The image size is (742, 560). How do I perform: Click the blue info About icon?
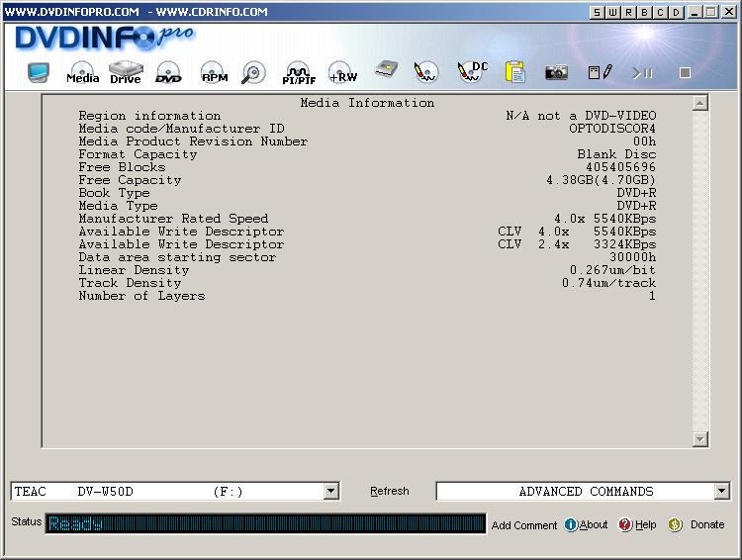571,524
